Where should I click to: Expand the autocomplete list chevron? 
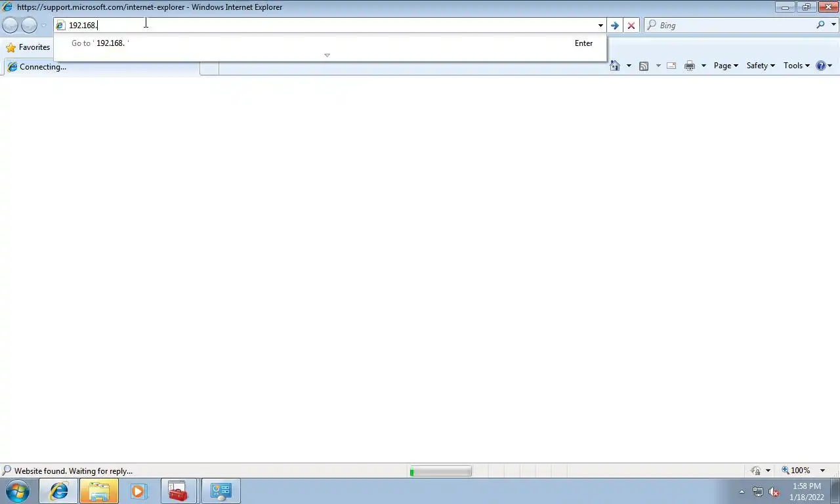pyautogui.click(x=327, y=55)
